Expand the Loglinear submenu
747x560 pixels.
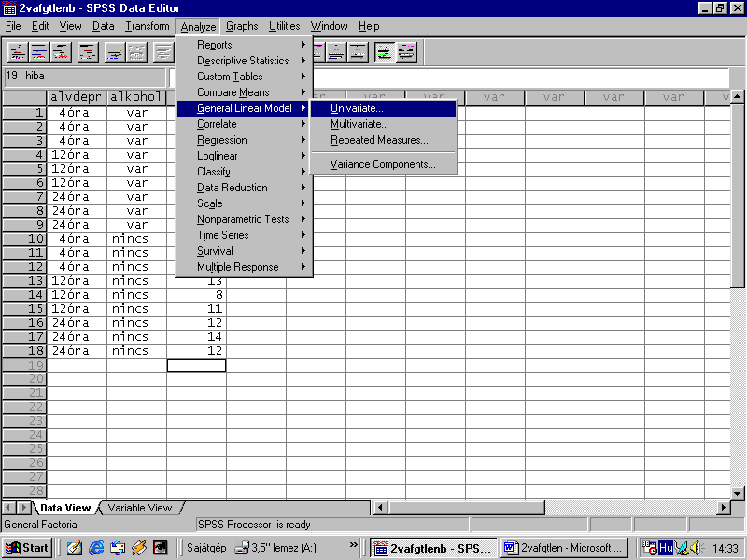pos(245,156)
